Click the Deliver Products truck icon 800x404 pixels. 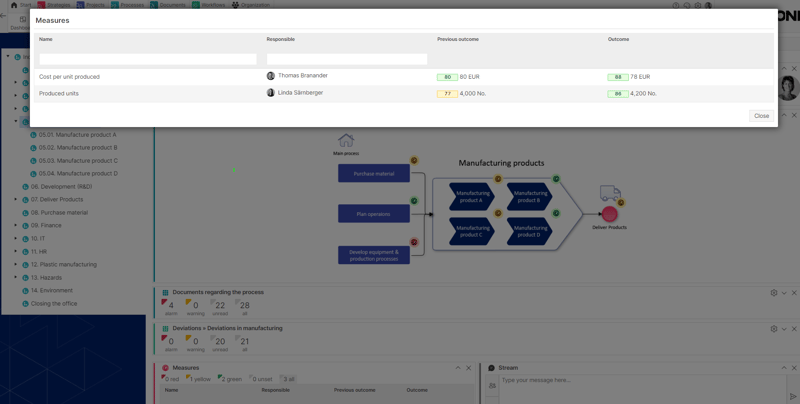610,194
